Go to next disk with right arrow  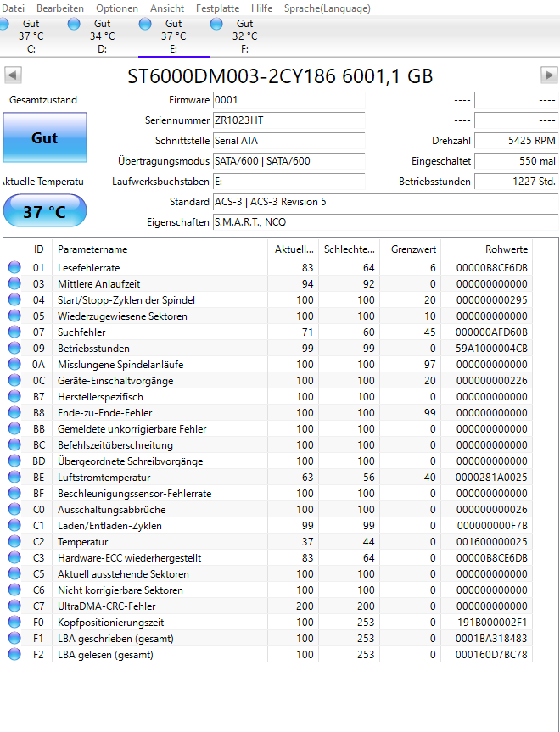[x=549, y=75]
